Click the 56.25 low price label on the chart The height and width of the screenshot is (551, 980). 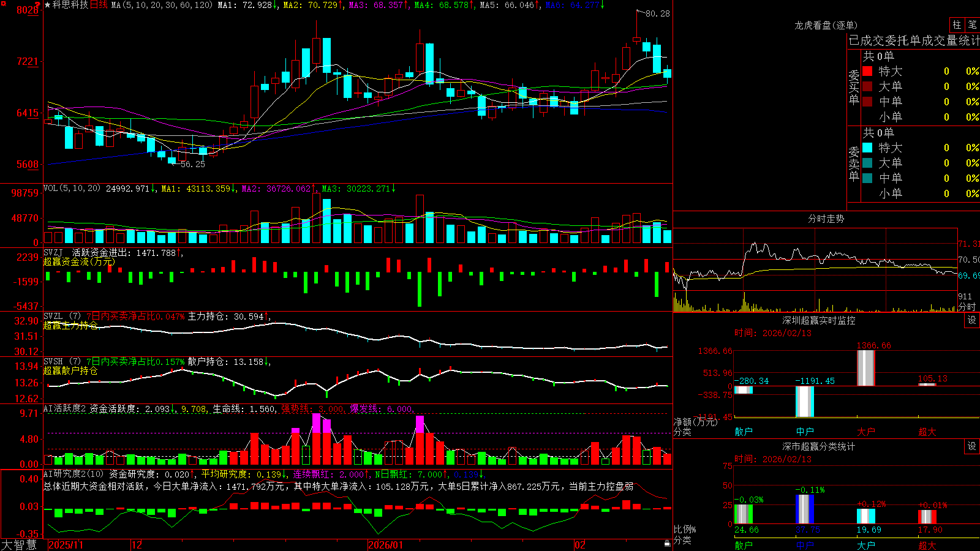(x=193, y=164)
